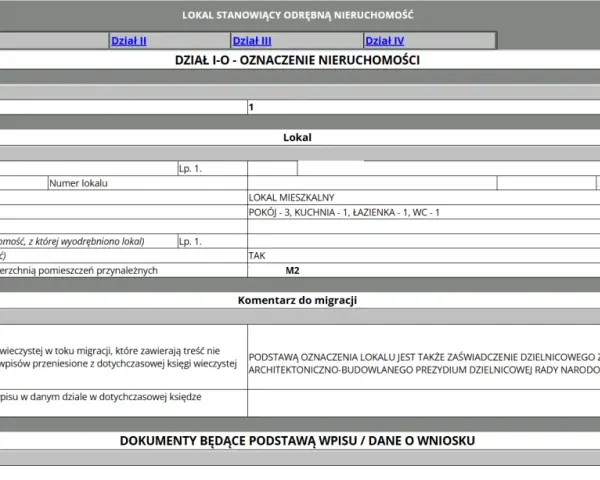Click the z której wyodrębniono lokal label
This screenshot has height=480, width=600.
(72, 242)
